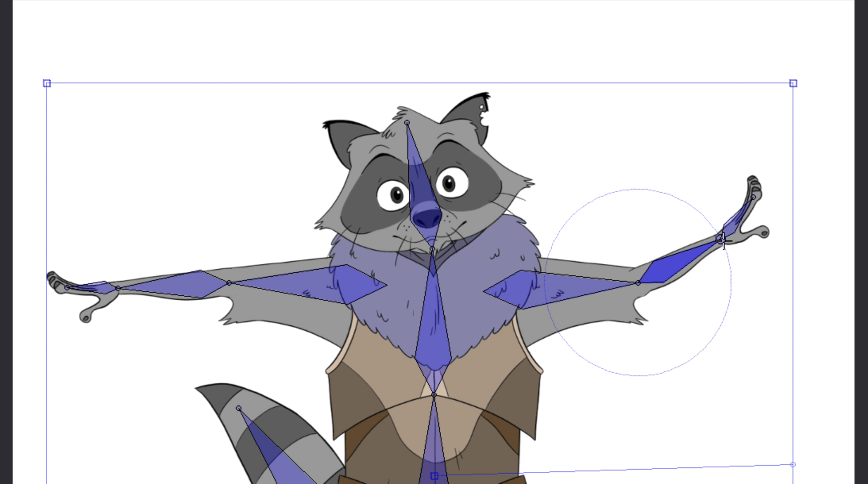Select the chest bone over the purple fur
Viewport: 868px width, 484px height.
pyautogui.click(x=433, y=325)
